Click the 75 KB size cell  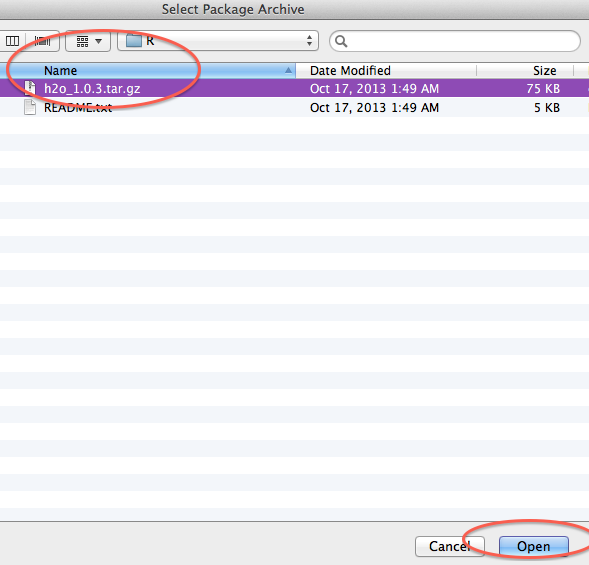(x=543, y=89)
